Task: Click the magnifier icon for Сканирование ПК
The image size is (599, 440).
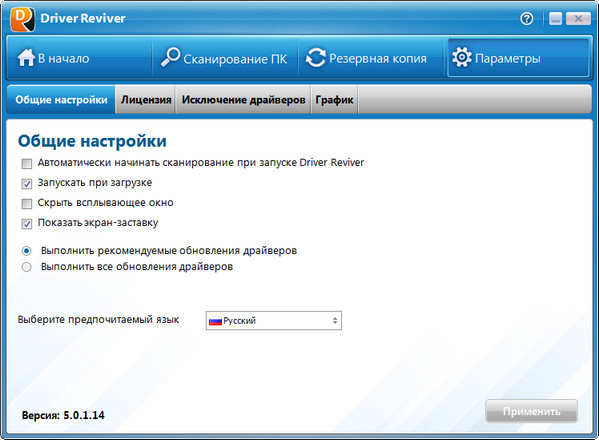Action: pyautogui.click(x=170, y=57)
